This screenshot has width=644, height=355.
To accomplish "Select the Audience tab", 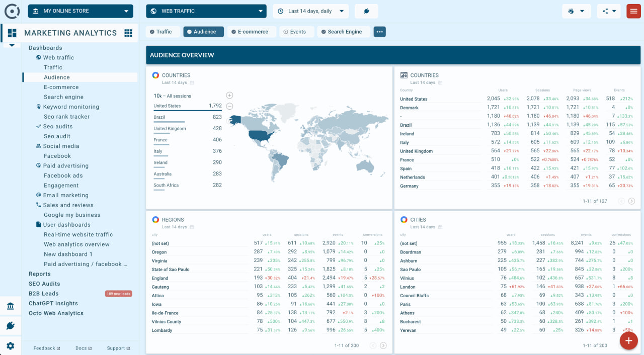I will point(203,32).
